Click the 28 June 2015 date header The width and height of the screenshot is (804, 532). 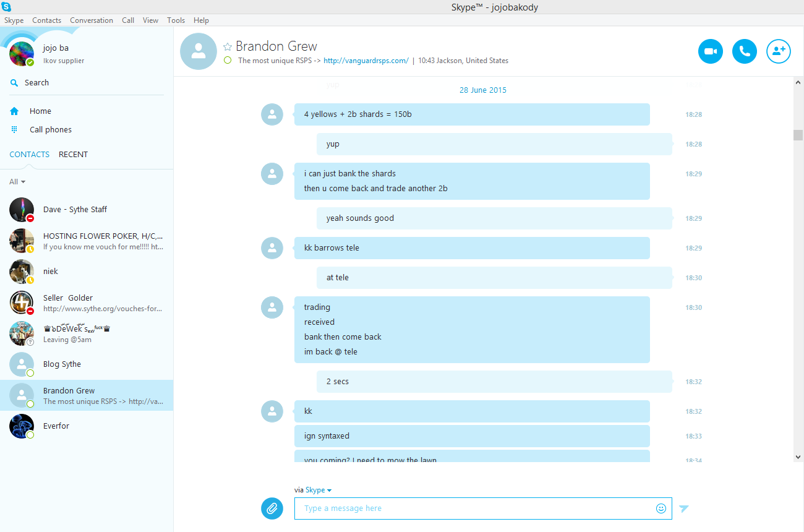click(483, 90)
